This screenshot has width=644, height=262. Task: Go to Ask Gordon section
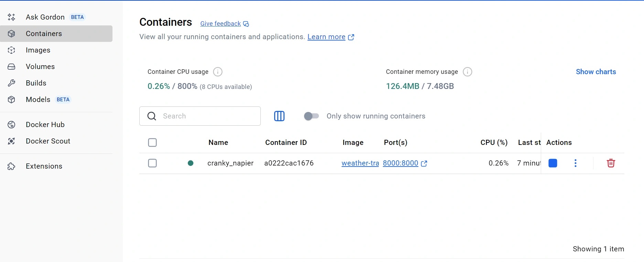point(56,17)
